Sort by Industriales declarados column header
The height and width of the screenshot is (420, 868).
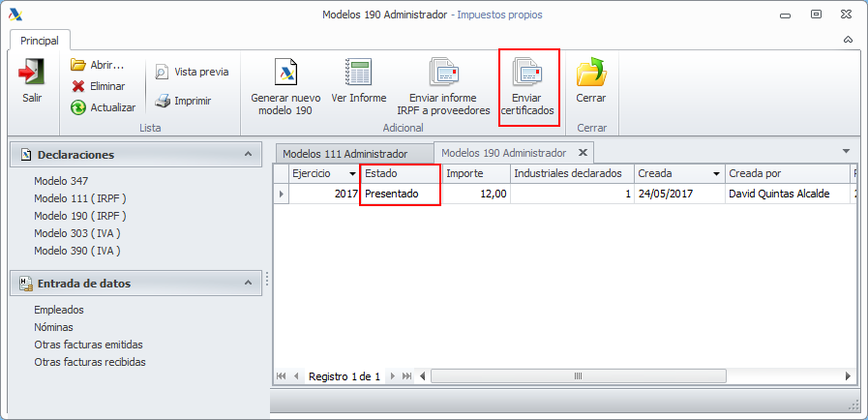click(x=573, y=174)
